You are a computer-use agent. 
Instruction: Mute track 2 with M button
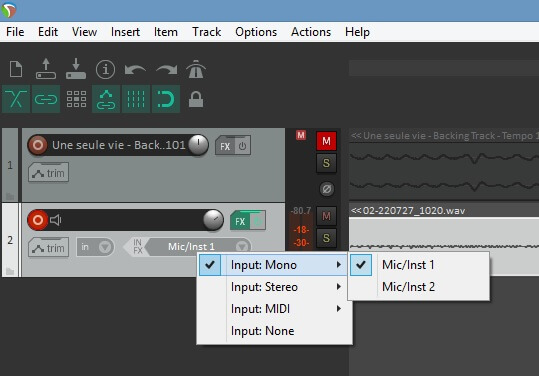(x=326, y=216)
